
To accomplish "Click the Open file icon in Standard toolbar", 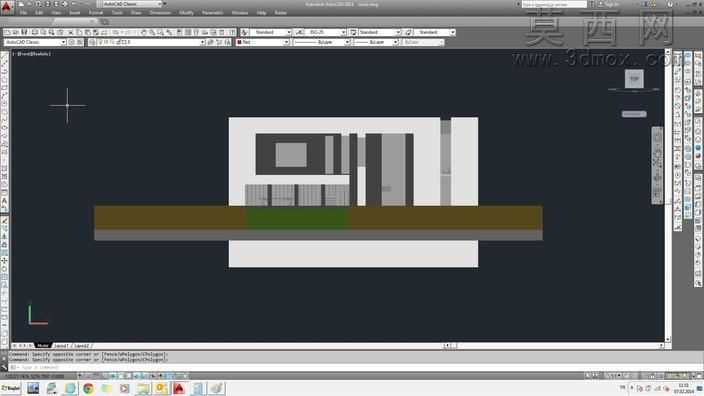I will click(16, 32).
